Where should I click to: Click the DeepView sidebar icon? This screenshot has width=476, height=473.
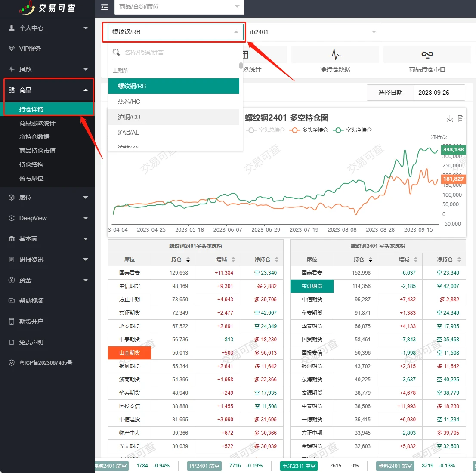(x=12, y=218)
